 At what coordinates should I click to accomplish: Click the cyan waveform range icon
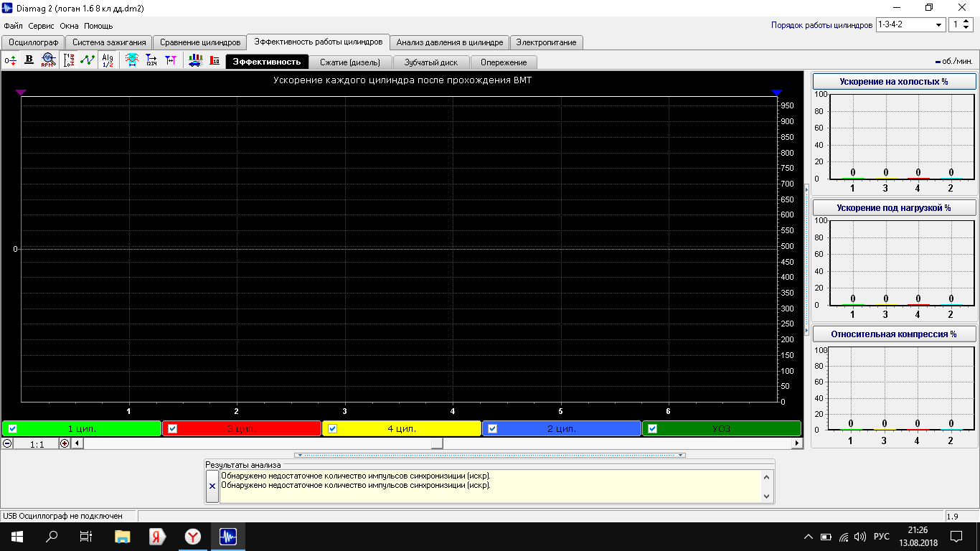coord(132,60)
